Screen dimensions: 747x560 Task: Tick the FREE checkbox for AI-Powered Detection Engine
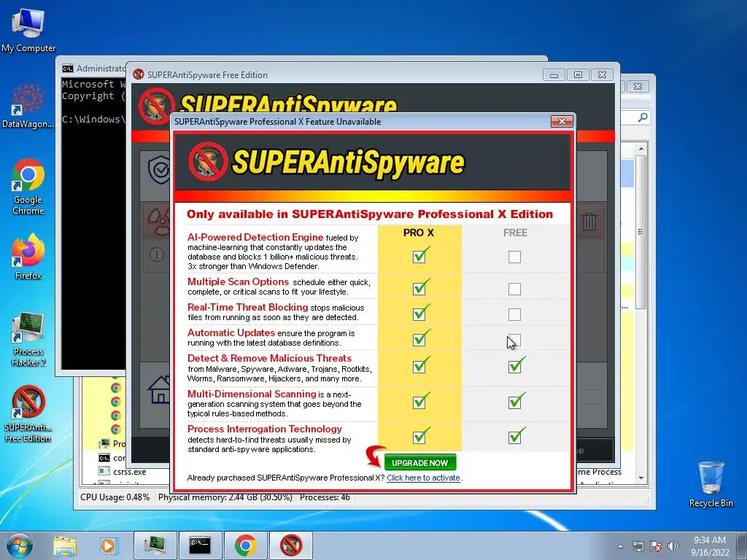514,257
